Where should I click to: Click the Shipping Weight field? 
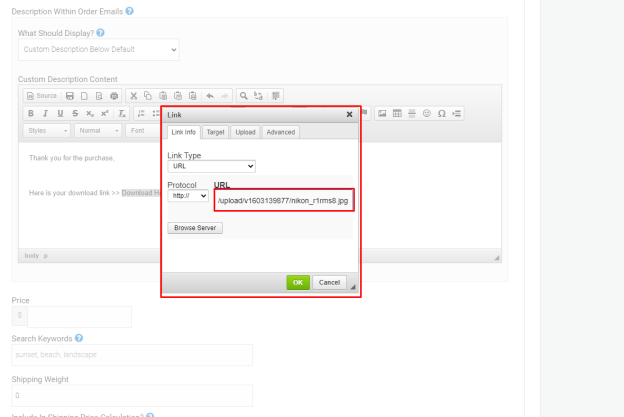click(132, 396)
